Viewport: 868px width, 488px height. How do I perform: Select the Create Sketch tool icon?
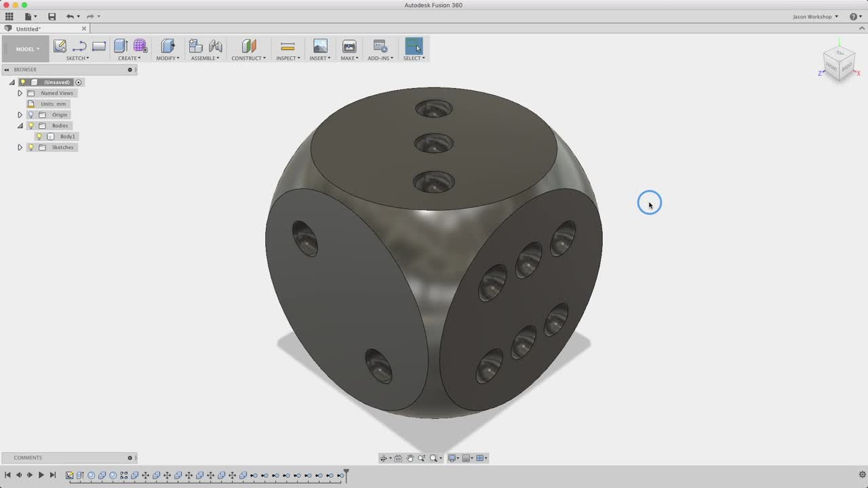coord(60,46)
